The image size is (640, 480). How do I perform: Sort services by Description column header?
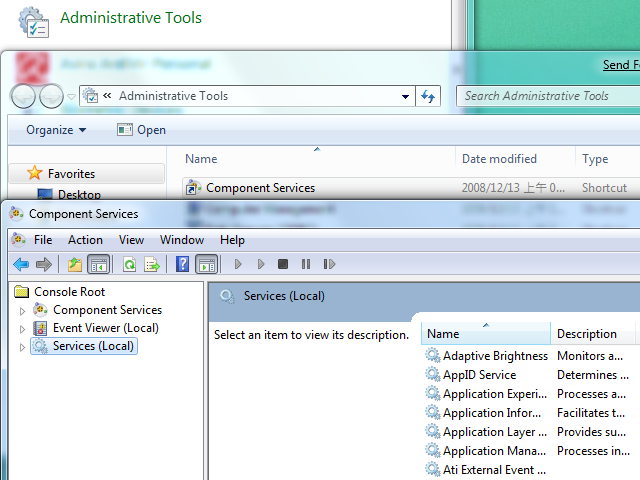click(593, 333)
